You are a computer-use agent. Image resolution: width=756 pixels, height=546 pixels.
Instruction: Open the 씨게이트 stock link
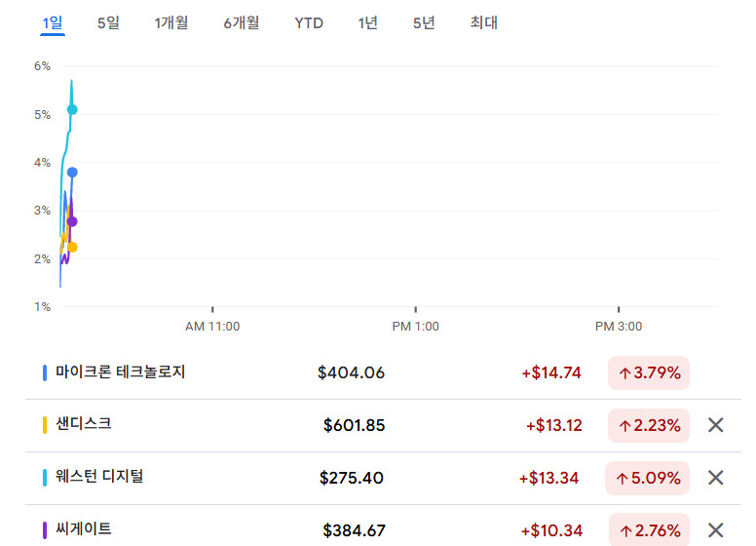point(83,529)
